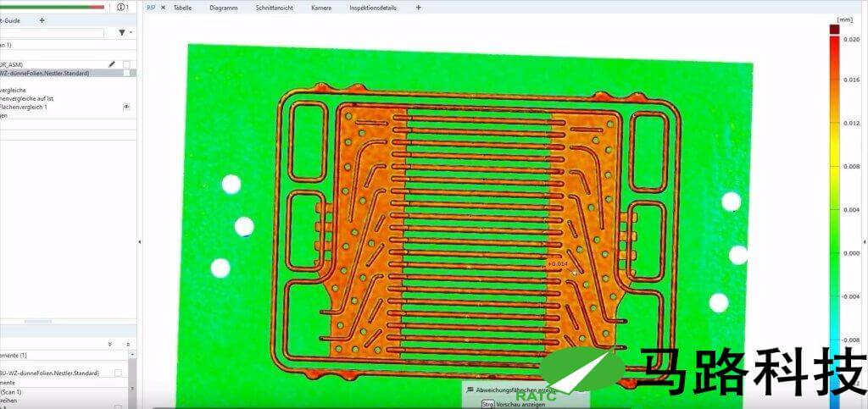This screenshot has width=868, height=409.
Task: Click the expand-all double chevron down icon
Action: (x=108, y=344)
